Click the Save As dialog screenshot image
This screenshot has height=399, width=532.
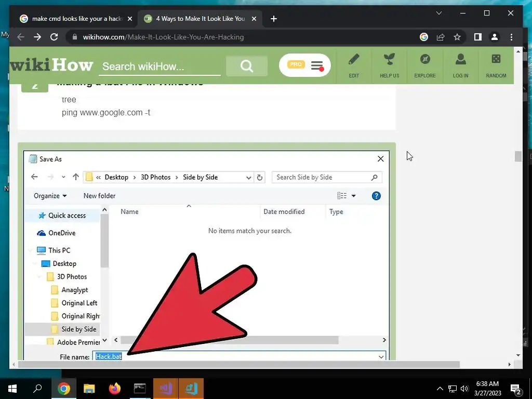[x=206, y=251]
